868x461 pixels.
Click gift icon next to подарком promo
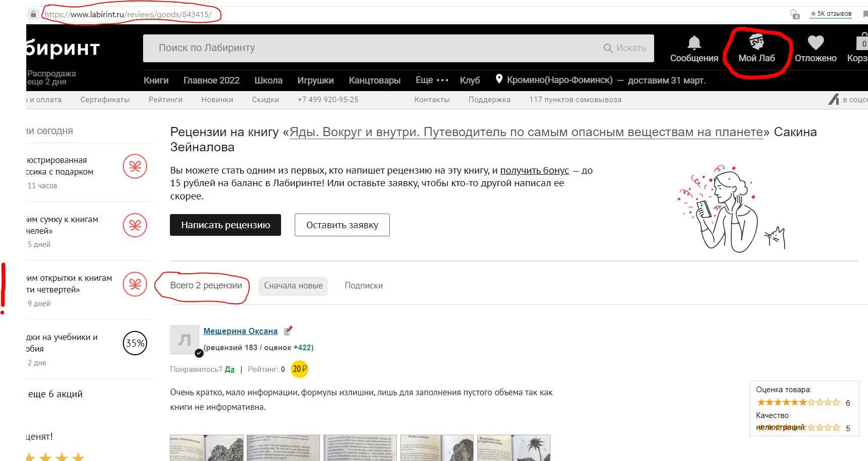pyautogui.click(x=135, y=166)
